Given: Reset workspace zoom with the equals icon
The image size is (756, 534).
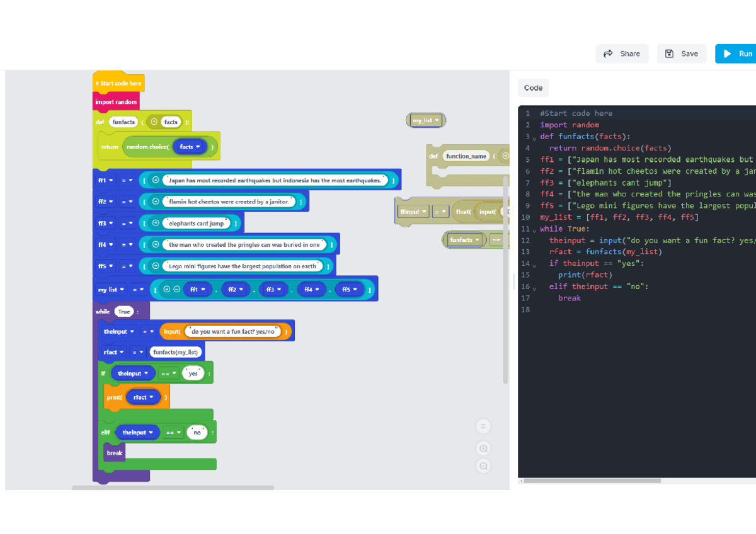Looking at the screenshot, I should click(483, 426).
